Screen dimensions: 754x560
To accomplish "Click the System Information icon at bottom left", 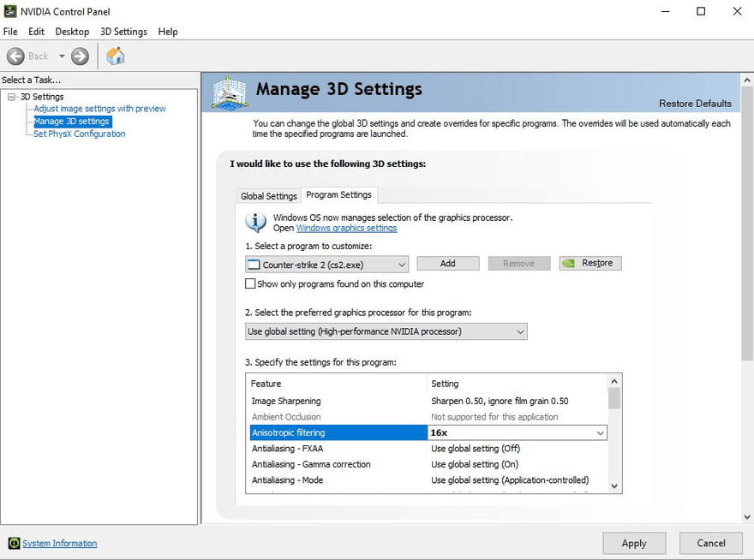I will tap(14, 543).
